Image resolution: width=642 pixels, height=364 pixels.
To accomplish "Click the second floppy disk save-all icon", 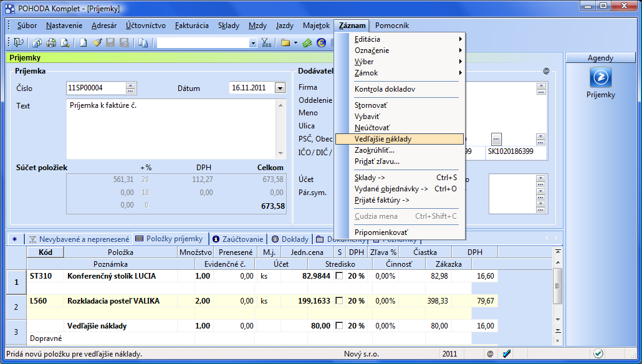I will pos(124,42).
